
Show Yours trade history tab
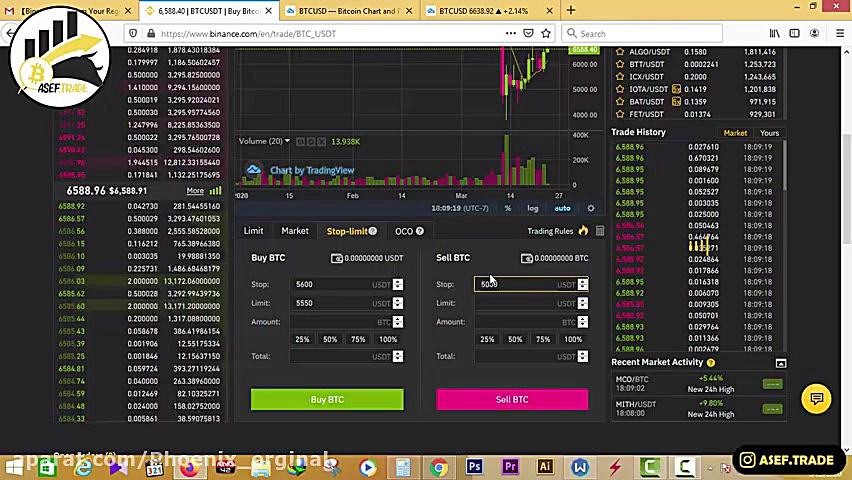[x=769, y=133]
